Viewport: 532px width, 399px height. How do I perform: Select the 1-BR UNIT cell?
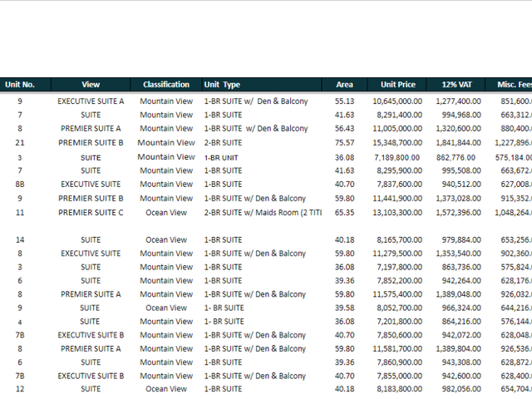coord(221,158)
